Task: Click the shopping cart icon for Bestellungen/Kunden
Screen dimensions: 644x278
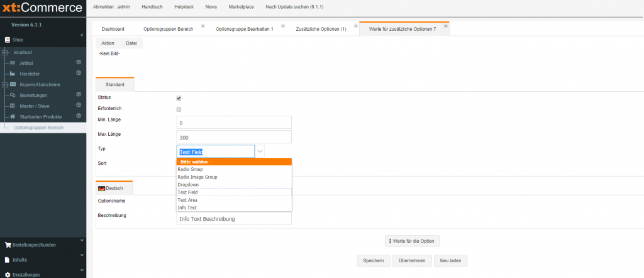Action: click(8, 245)
